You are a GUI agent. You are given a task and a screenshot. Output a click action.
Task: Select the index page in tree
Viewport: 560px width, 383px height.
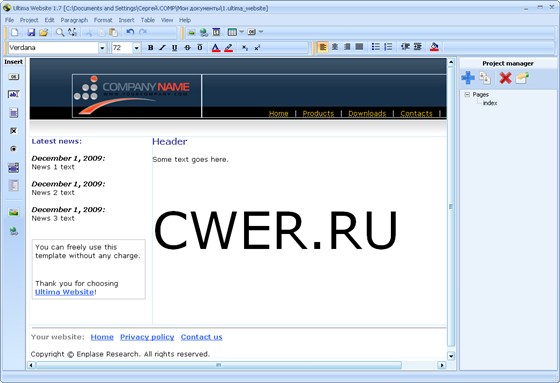[490, 103]
